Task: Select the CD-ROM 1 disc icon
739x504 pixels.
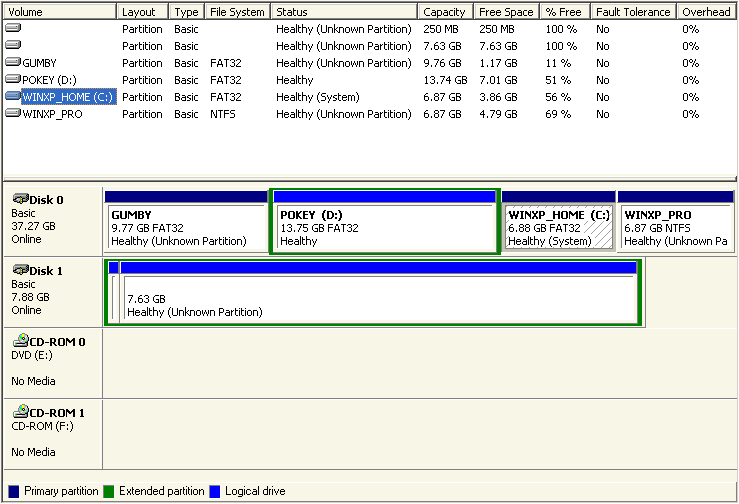Action: [x=19, y=413]
